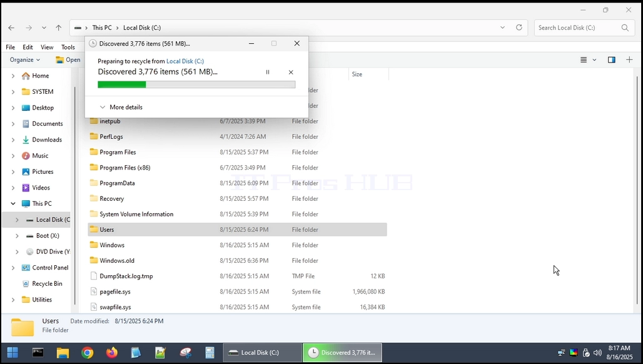
Task: Open the Edit menu
Action: 28,47
